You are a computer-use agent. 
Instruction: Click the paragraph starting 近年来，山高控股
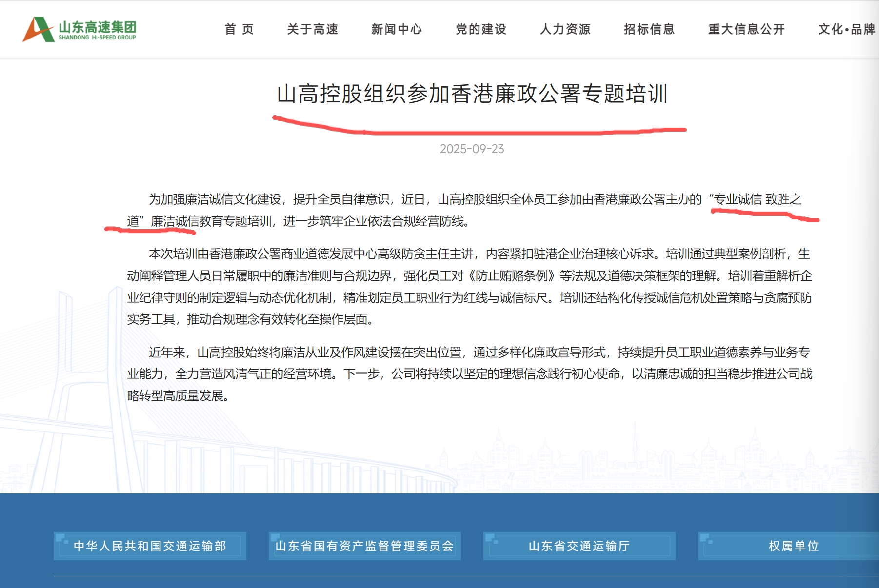(469, 374)
